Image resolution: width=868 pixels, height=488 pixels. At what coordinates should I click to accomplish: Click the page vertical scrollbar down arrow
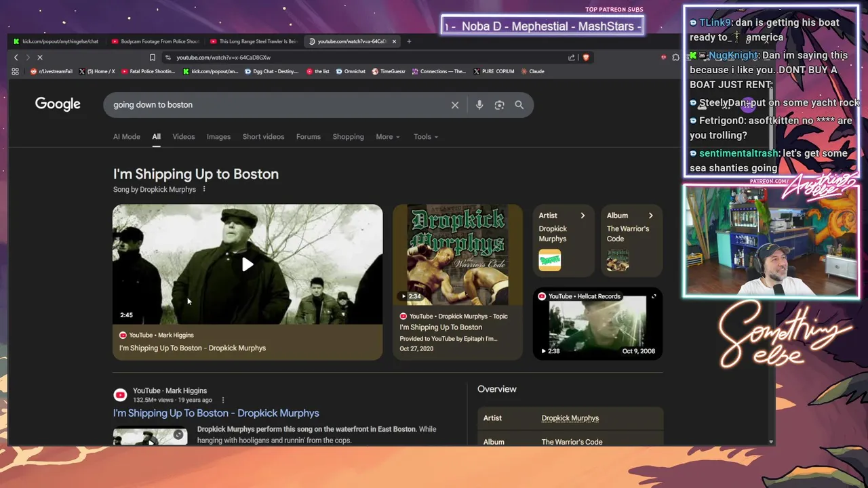point(771,442)
